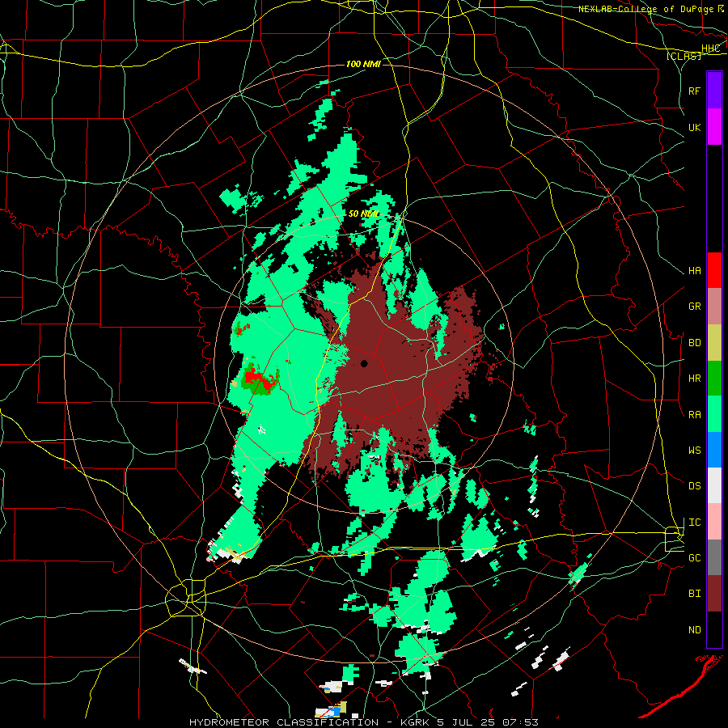Click the BD legend label
Image resolution: width=728 pixels, height=728 pixels.
[694, 343]
